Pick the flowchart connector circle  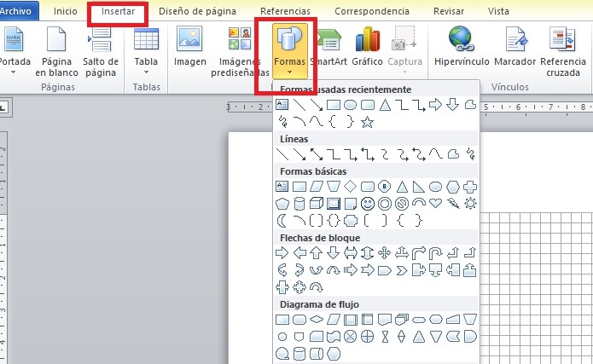click(282, 337)
